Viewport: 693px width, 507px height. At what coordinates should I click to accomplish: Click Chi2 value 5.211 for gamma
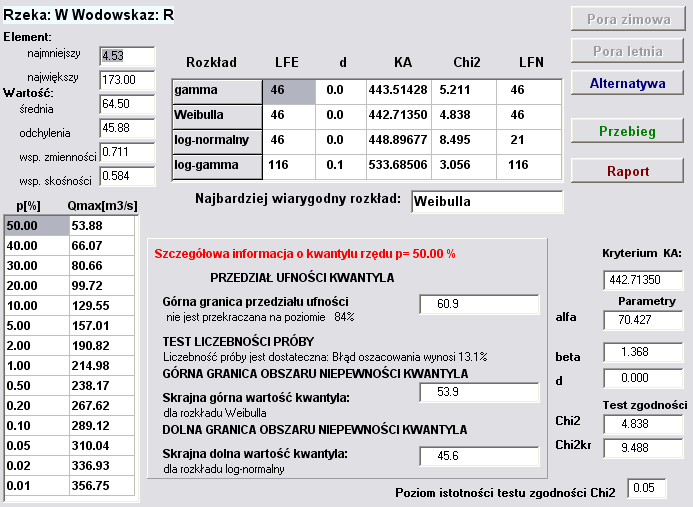coord(464,91)
